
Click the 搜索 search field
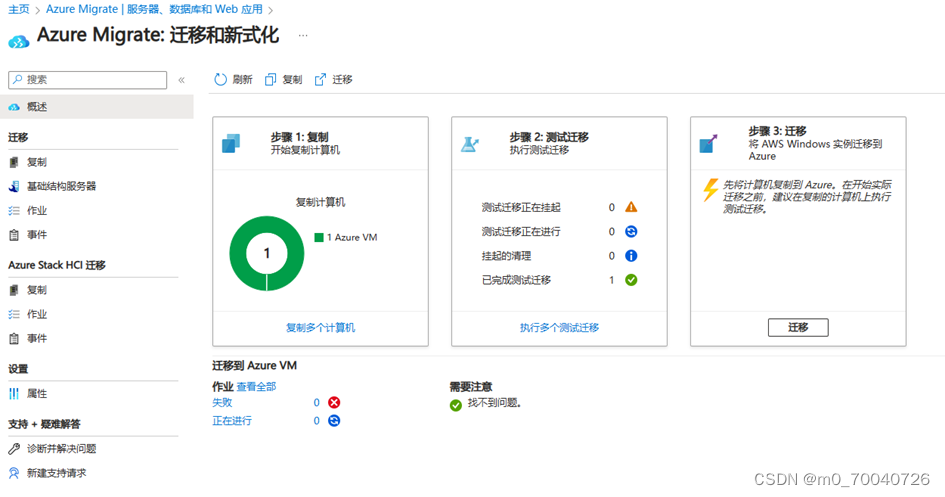(87, 80)
